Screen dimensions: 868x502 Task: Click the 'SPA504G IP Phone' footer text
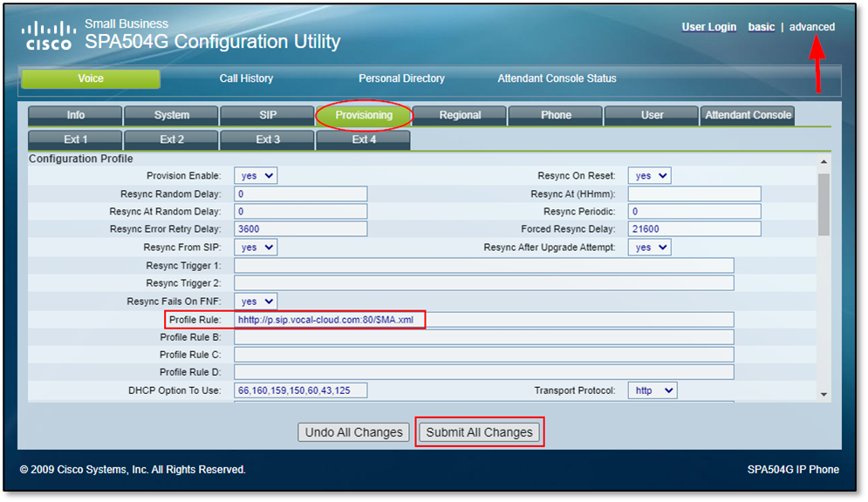(x=793, y=470)
